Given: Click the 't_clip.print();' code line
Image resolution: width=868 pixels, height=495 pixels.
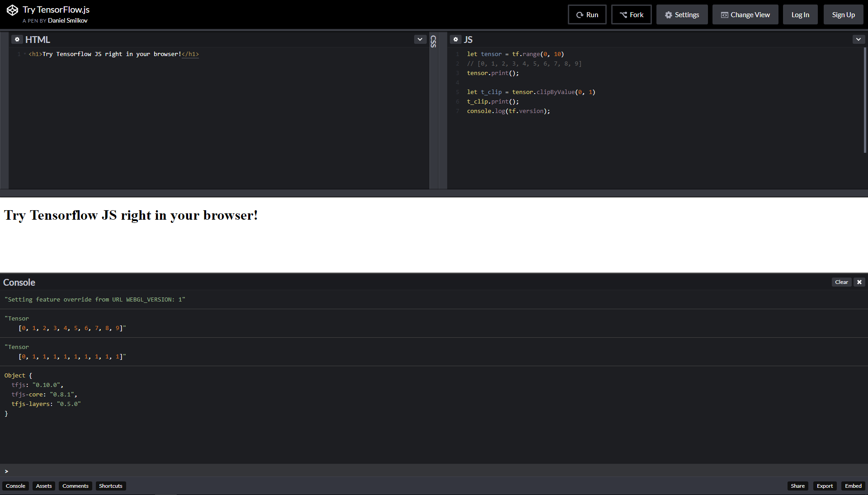Looking at the screenshot, I should coord(493,102).
